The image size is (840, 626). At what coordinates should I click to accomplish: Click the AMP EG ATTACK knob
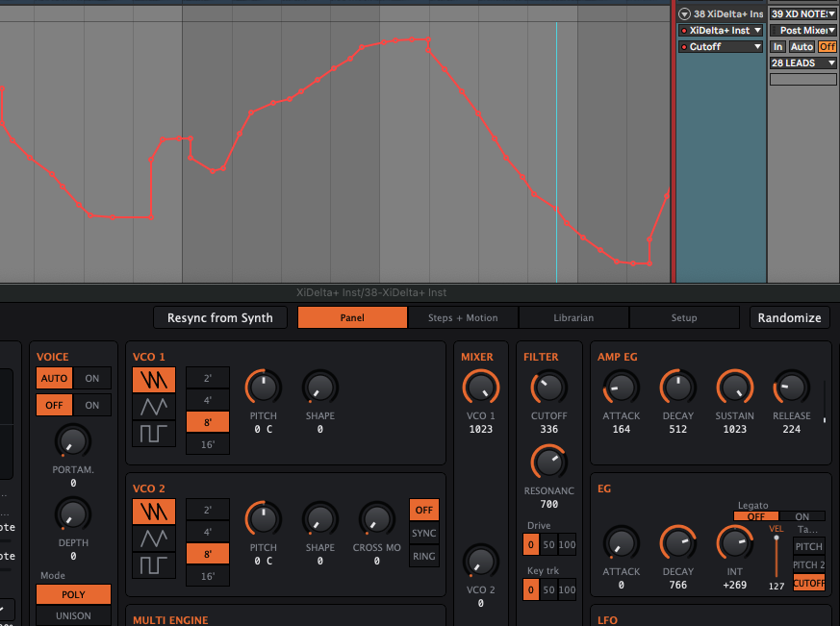[x=621, y=388]
